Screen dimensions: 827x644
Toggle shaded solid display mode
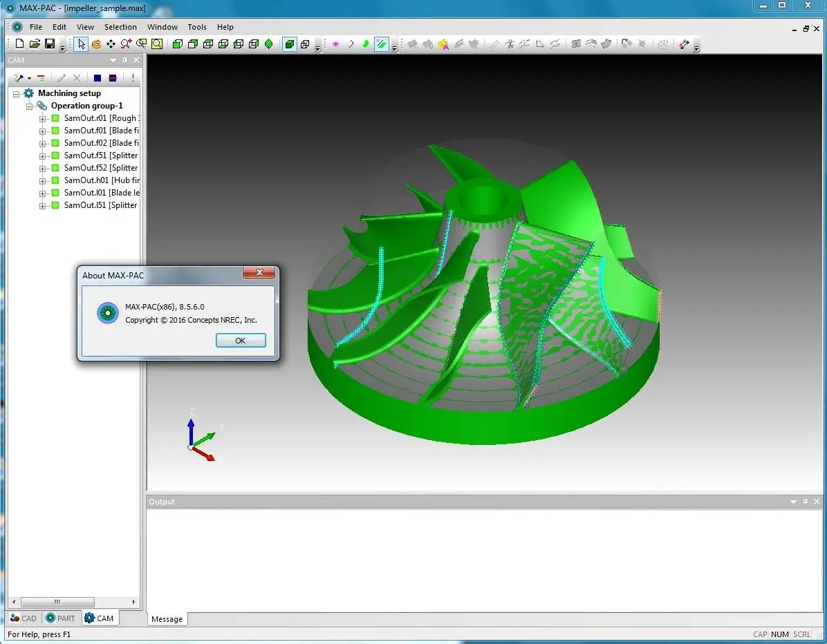pos(289,44)
